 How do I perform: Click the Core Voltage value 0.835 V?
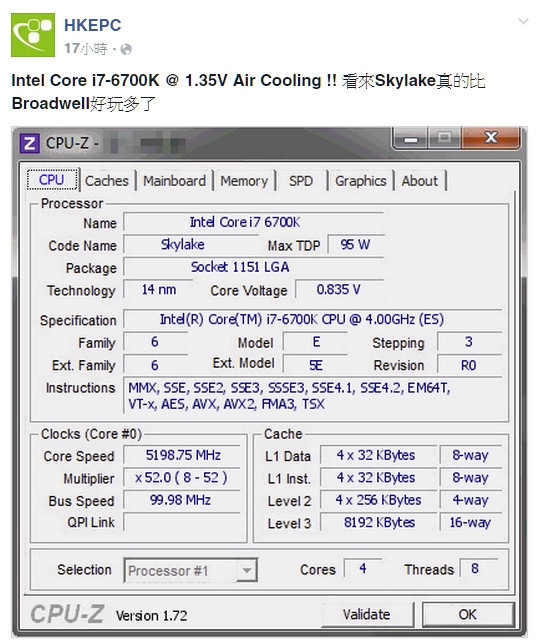click(339, 290)
